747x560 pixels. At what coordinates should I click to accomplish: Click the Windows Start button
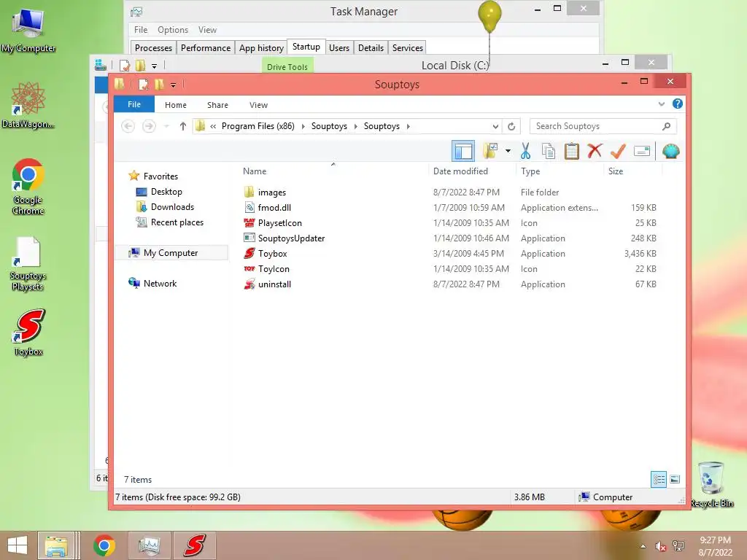18,545
